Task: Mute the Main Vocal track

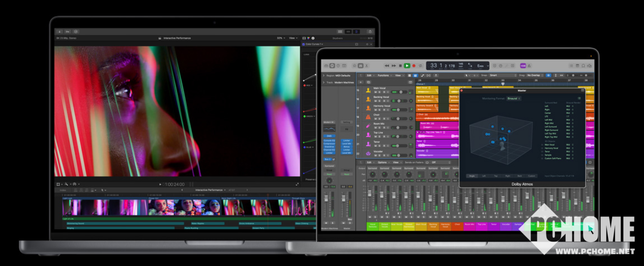Action: click(375, 92)
